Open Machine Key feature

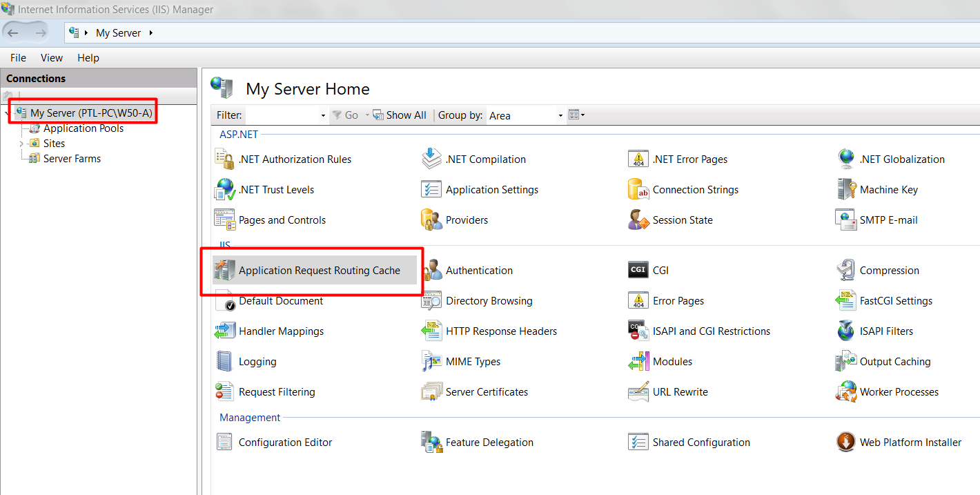[x=877, y=190]
